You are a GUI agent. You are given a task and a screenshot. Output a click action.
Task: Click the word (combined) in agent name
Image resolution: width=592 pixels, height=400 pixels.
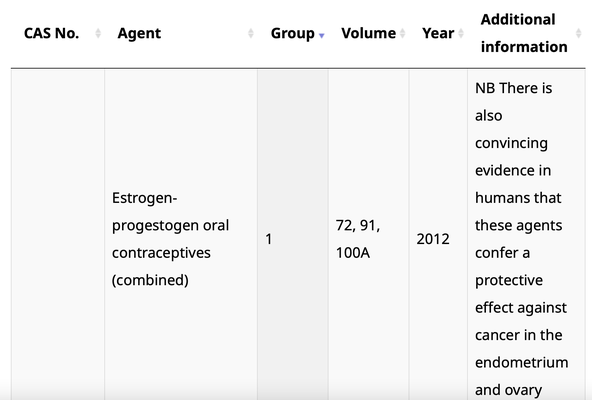coord(150,280)
